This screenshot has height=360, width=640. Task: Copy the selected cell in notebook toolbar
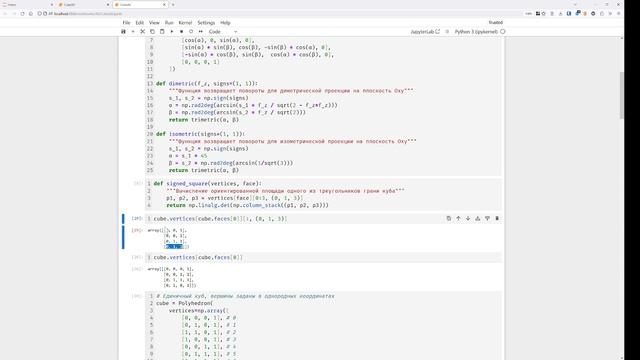pos(152,31)
